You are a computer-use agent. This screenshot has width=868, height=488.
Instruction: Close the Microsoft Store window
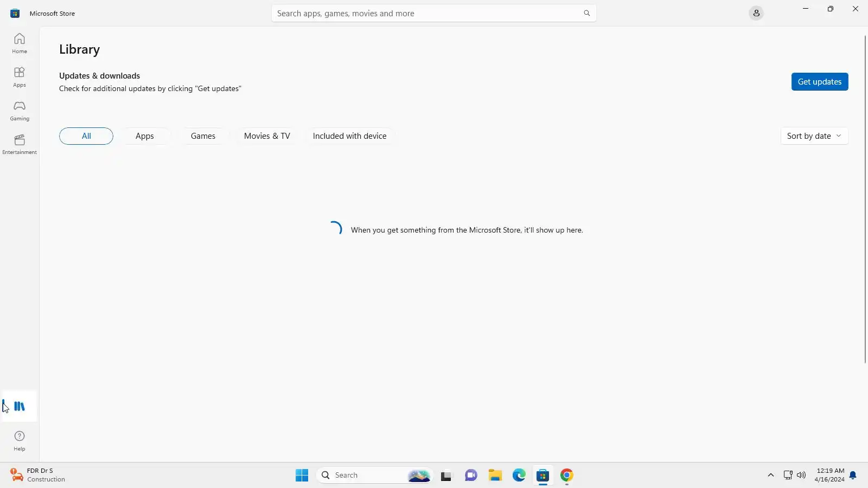click(x=856, y=9)
